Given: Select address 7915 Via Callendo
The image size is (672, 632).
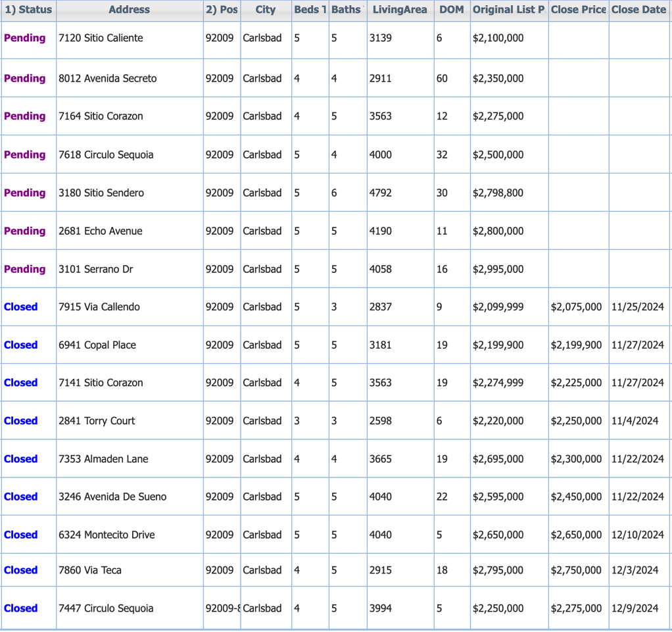Looking at the screenshot, I should pyautogui.click(x=99, y=307).
